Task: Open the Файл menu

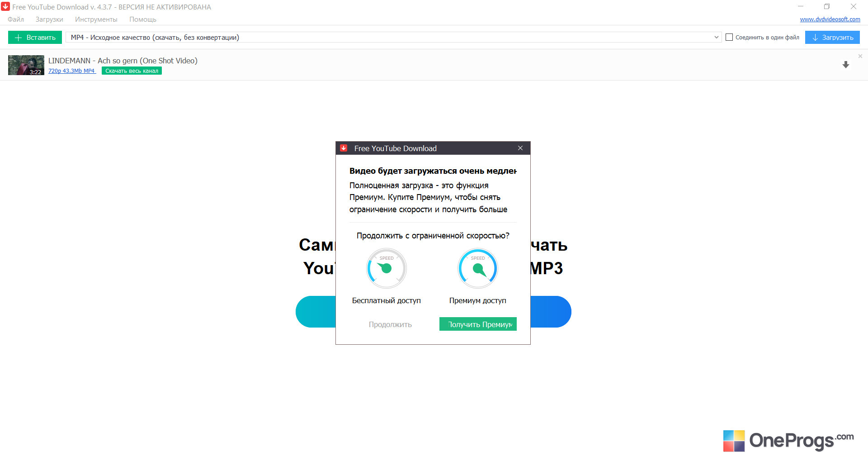Action: coord(16,19)
